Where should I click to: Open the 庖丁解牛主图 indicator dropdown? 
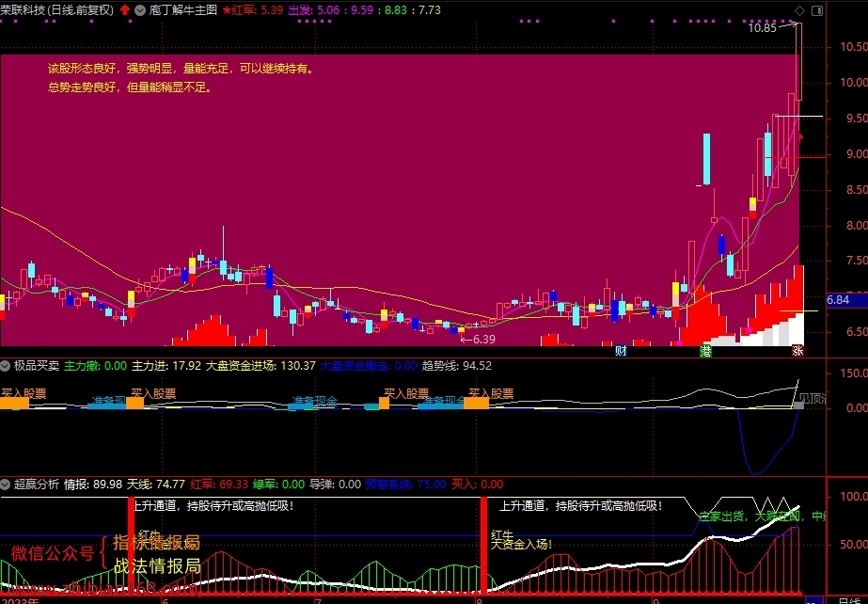140,10
